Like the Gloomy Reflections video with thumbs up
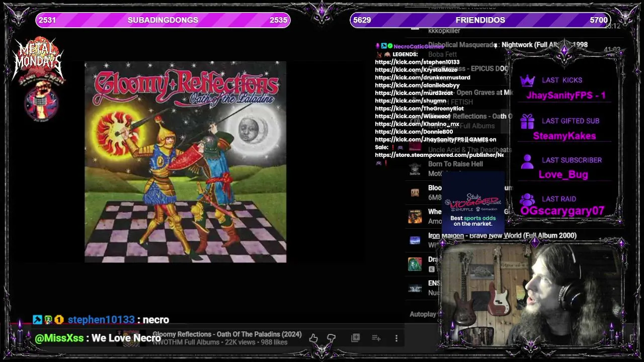Screen dimensions: 644x362 tap(313, 338)
